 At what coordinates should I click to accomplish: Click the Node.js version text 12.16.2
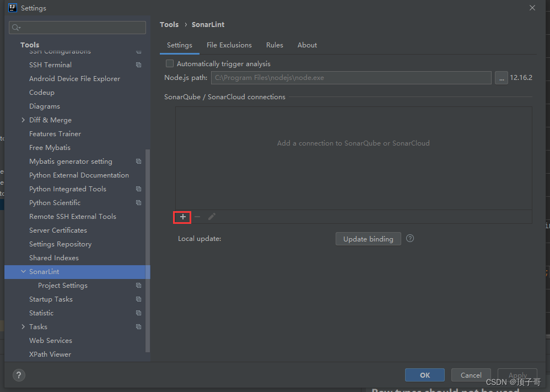pos(521,78)
